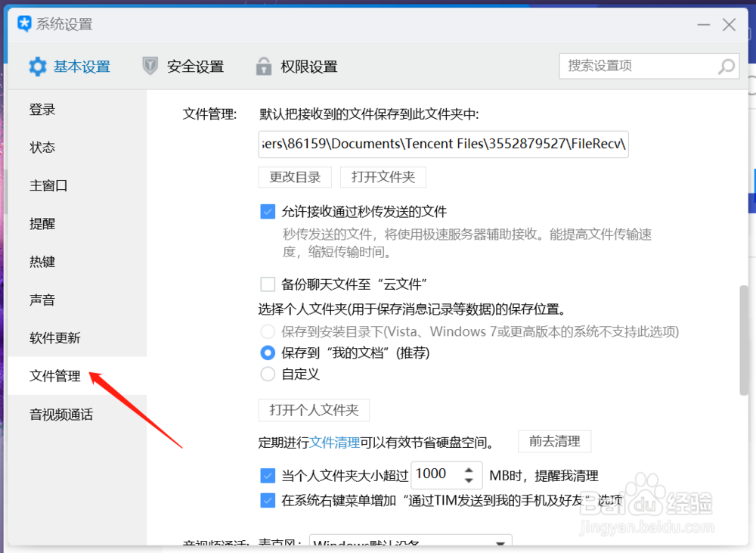Click the file save path input field
756x553 pixels.
(443, 144)
